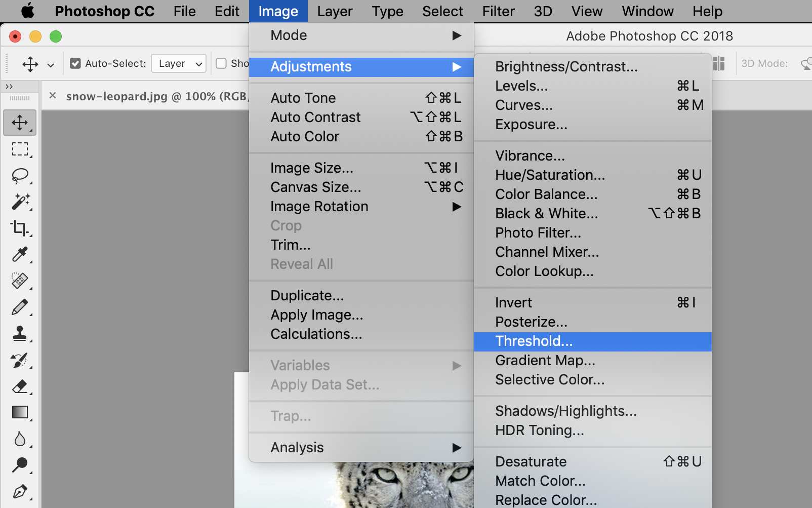Expand the Mode submenu
812x508 pixels.
tap(361, 35)
